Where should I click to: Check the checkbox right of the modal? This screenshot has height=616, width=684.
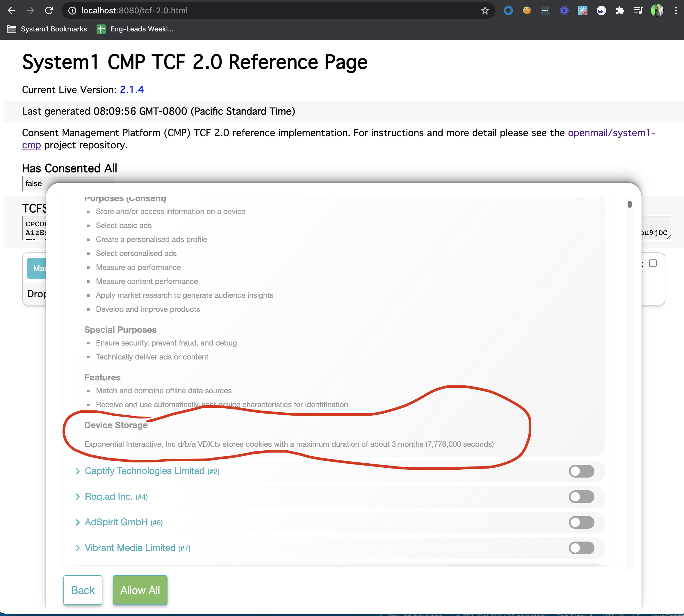coord(653,263)
